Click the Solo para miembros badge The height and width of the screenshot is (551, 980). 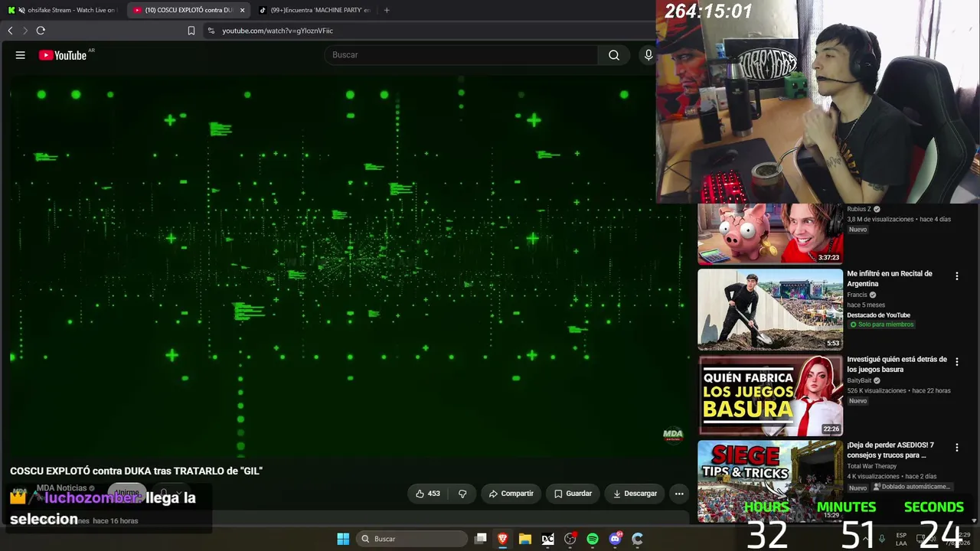pyautogui.click(x=880, y=324)
